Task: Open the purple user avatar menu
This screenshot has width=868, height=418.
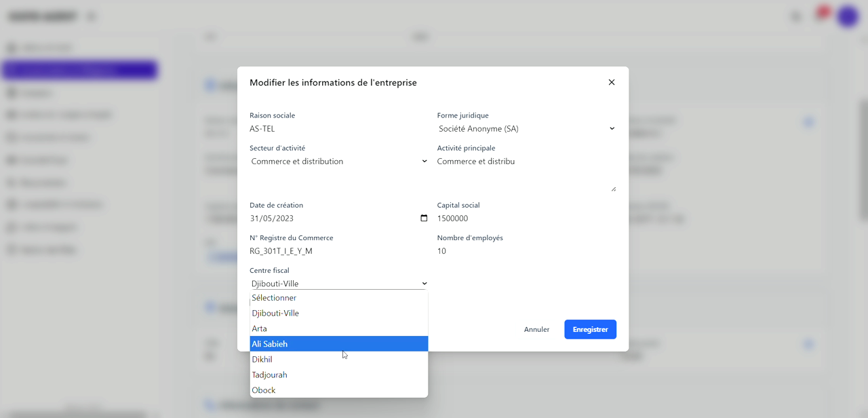Action: pyautogui.click(x=848, y=16)
